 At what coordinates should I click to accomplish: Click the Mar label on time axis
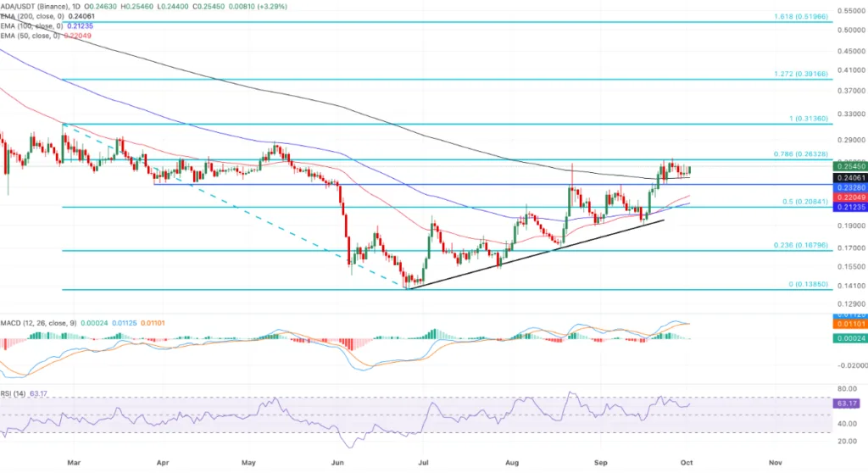click(x=74, y=463)
